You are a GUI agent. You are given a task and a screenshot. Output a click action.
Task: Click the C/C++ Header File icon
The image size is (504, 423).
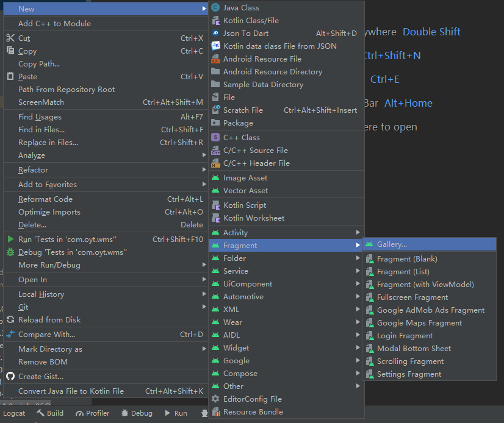coord(215,163)
